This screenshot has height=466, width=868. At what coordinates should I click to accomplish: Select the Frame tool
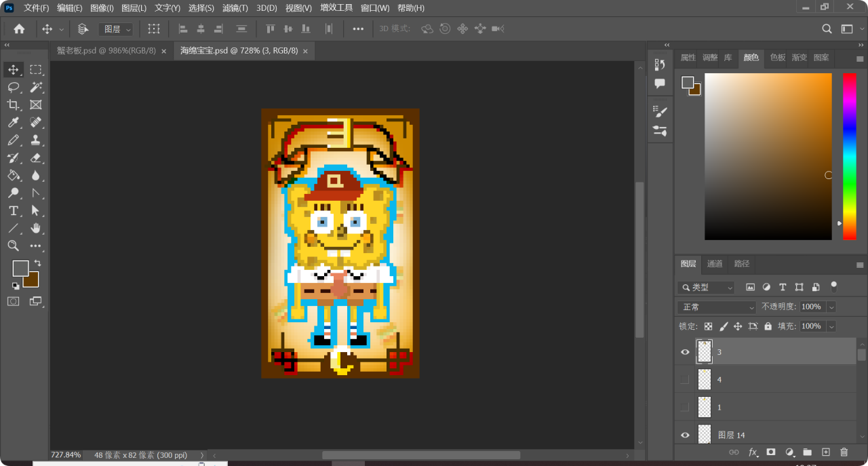[36, 104]
